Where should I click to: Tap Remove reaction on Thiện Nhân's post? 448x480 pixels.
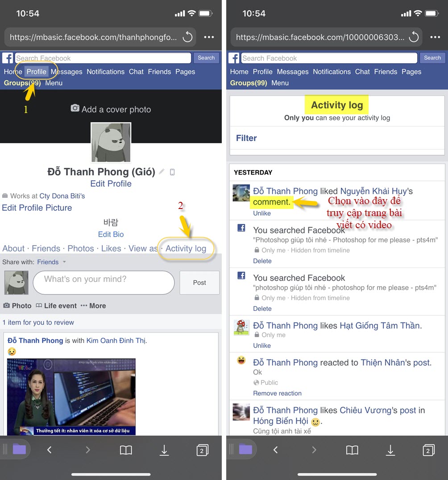coord(277,393)
